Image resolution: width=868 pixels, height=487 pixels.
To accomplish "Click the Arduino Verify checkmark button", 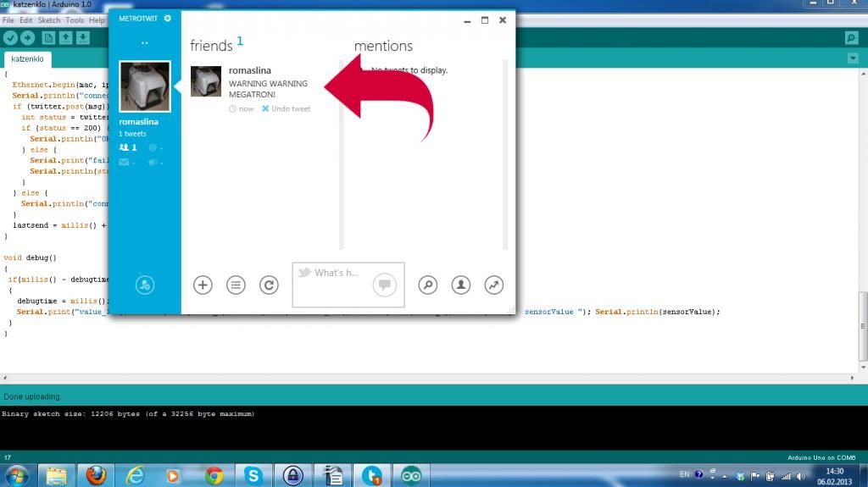I will [x=10, y=37].
